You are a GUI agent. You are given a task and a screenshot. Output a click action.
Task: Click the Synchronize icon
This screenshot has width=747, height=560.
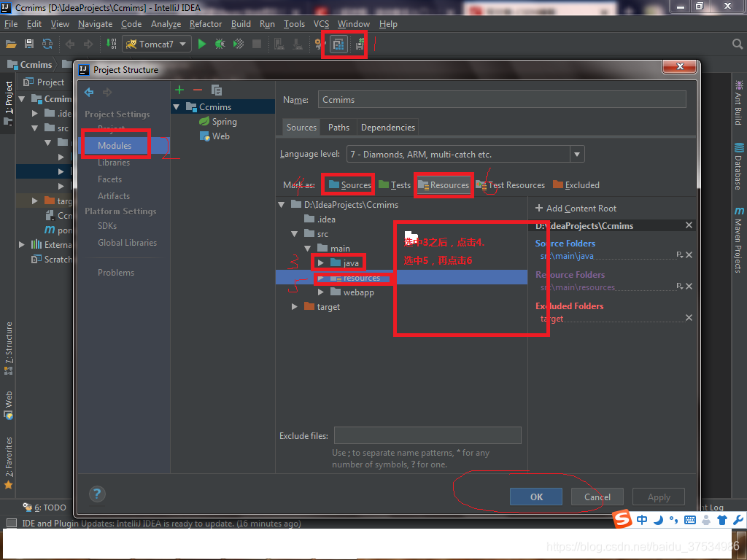coord(47,44)
